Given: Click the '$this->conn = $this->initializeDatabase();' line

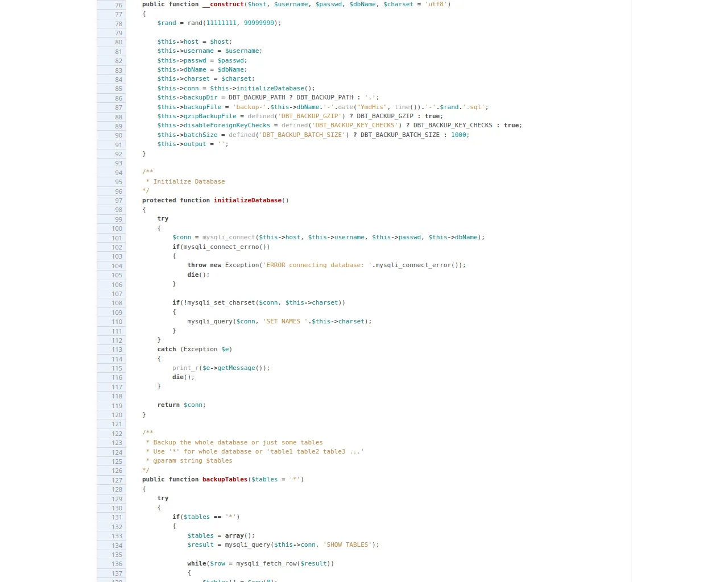Looking at the screenshot, I should [x=236, y=89].
